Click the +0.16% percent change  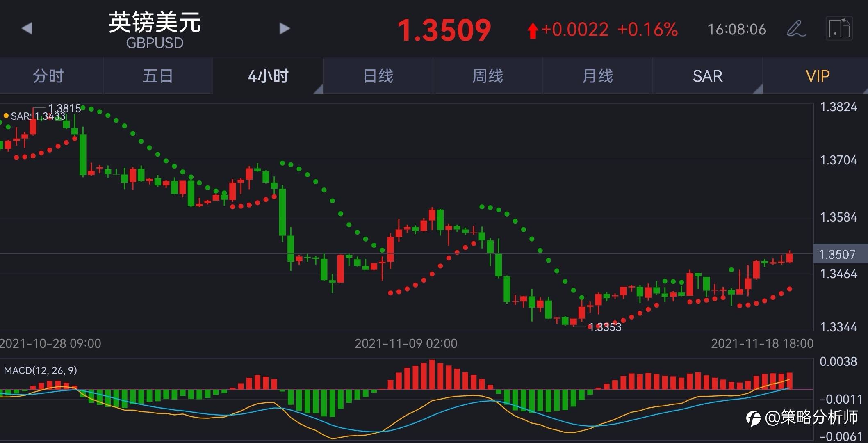tap(647, 30)
